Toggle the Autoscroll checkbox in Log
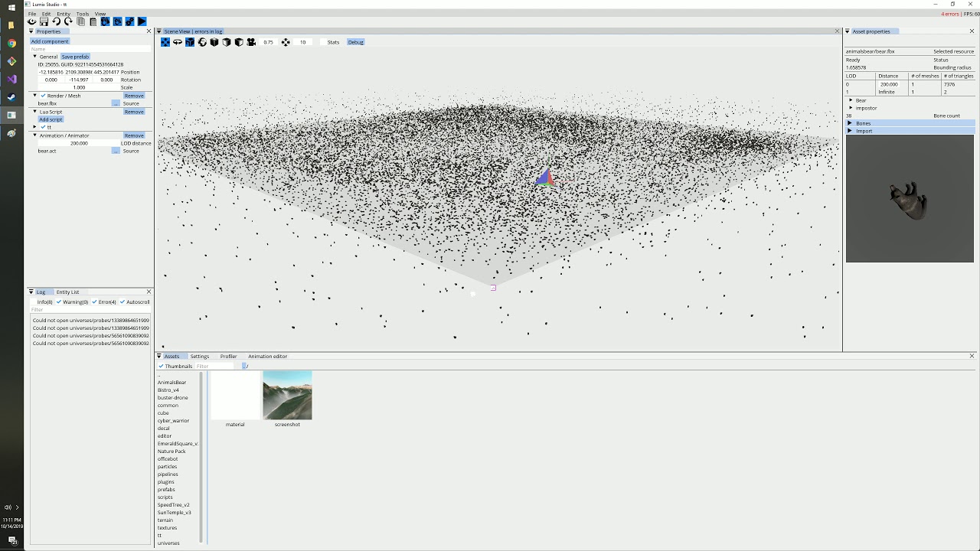Screen dimensions: 980x551 (122, 302)
